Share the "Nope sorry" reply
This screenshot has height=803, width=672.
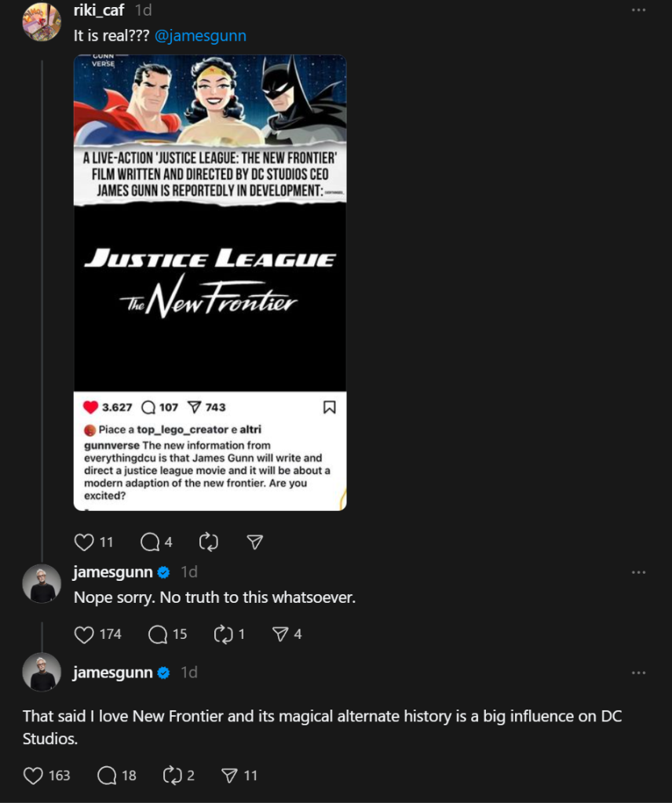(280, 634)
